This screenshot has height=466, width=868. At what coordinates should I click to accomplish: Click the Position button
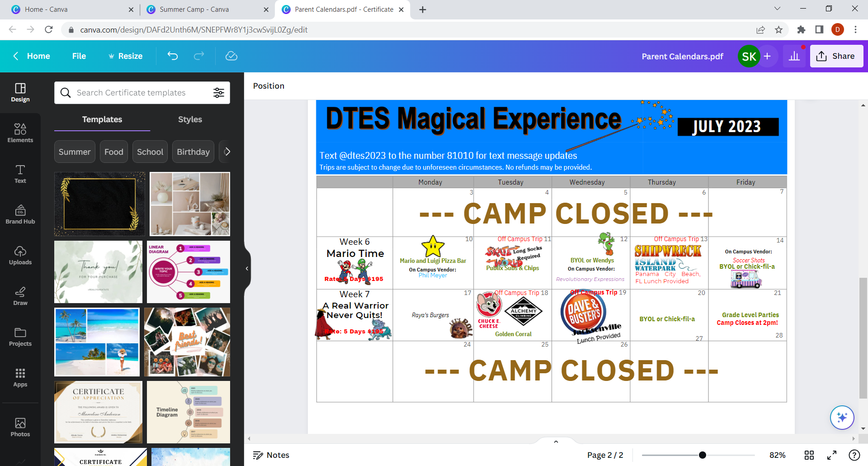[269, 86]
